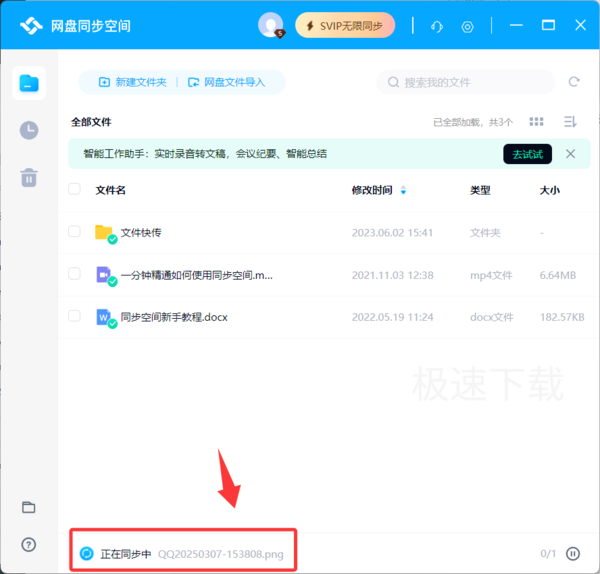This screenshot has height=574, width=600.
Task: Open local sync folder icon in sidebar
Action: [29, 507]
